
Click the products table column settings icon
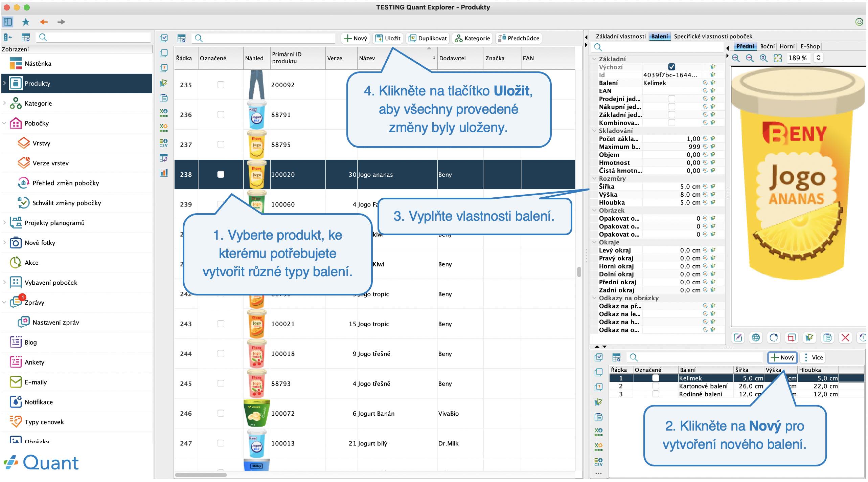(182, 38)
